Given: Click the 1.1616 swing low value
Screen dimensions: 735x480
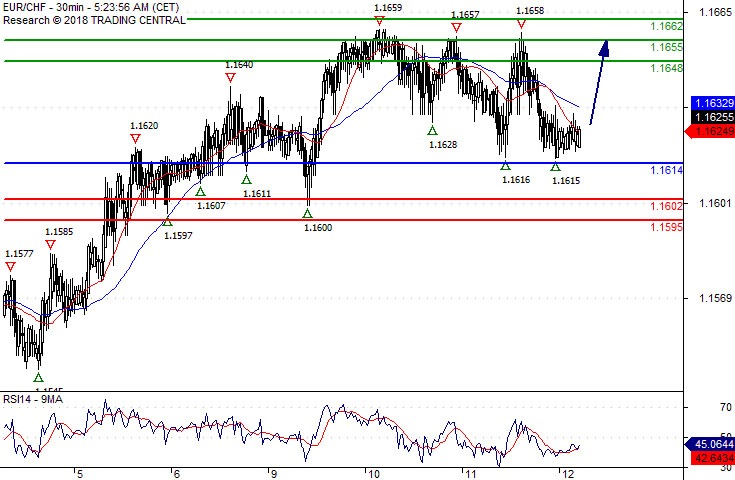Looking at the screenshot, I should (x=516, y=180).
